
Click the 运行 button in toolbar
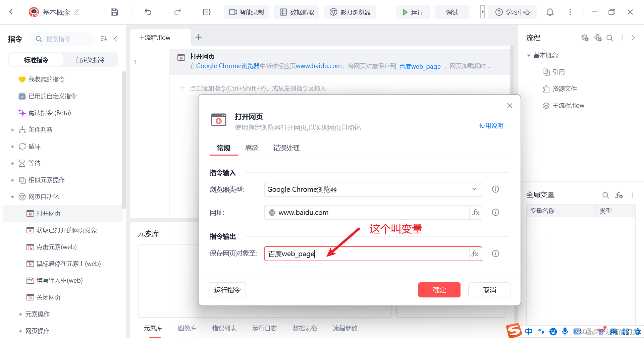pos(413,12)
